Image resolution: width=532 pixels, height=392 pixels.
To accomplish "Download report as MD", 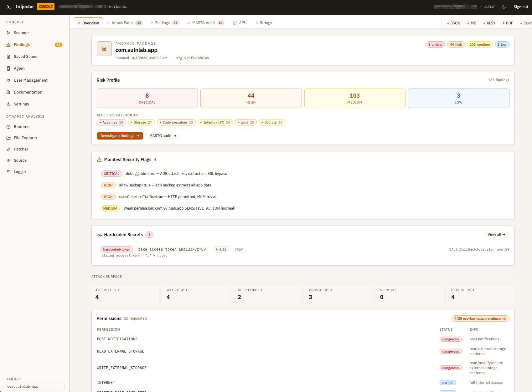I will (x=472, y=23).
